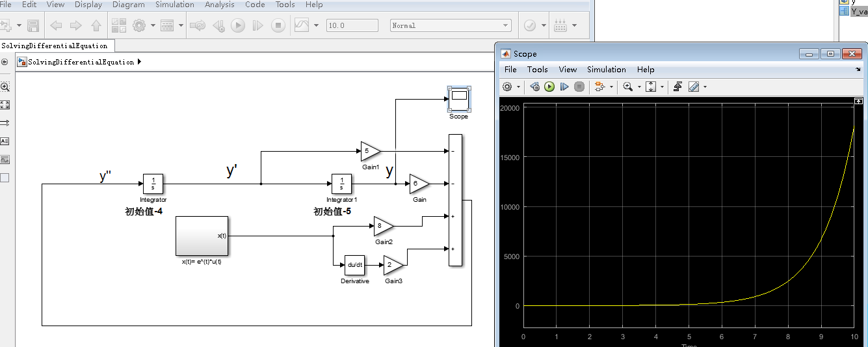Screen dimensions: 868x347
Task: Click fit to view icon in palette
Action: pos(5,105)
